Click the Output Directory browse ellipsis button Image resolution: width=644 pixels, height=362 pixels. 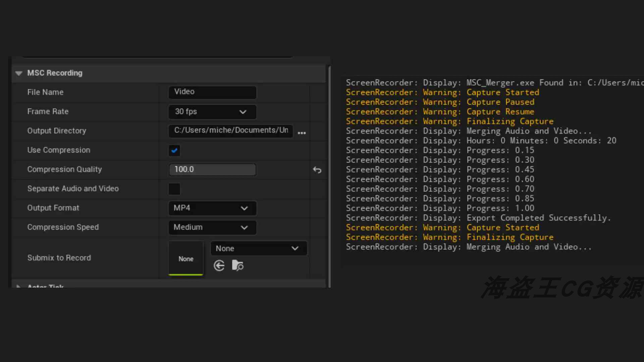(x=302, y=133)
